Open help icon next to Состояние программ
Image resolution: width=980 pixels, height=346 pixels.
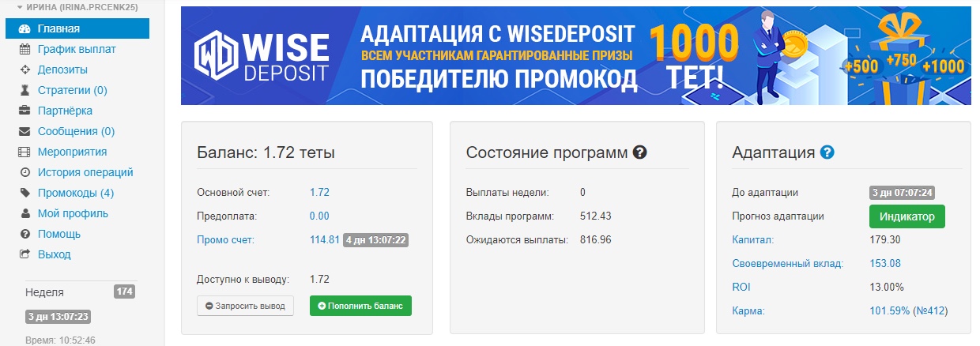point(640,152)
